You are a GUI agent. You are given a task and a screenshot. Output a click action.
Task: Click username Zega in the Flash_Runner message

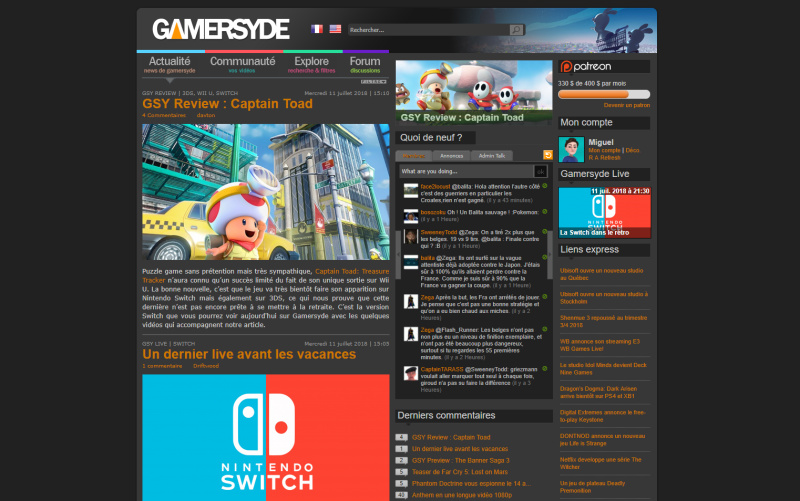coord(427,330)
